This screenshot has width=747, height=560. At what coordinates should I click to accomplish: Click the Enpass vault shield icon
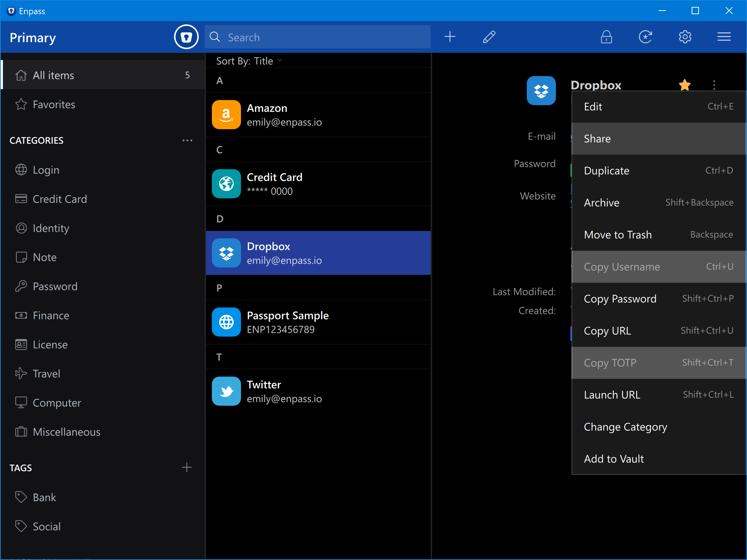click(186, 37)
